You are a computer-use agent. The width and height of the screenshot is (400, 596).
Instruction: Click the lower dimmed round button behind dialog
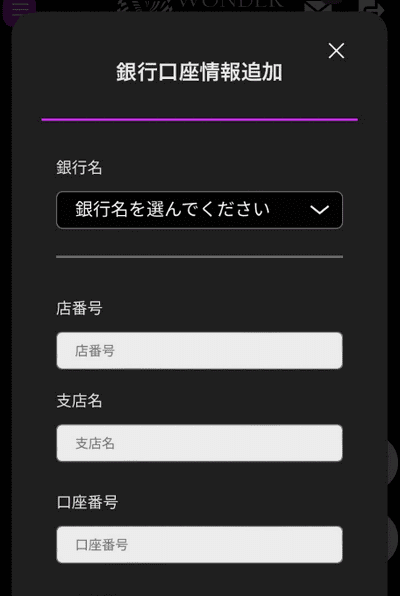392,537
